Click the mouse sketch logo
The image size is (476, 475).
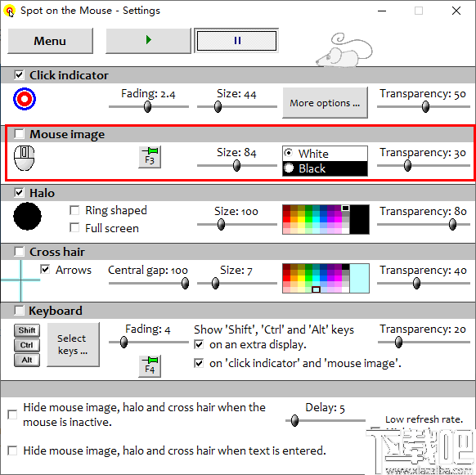(344, 50)
